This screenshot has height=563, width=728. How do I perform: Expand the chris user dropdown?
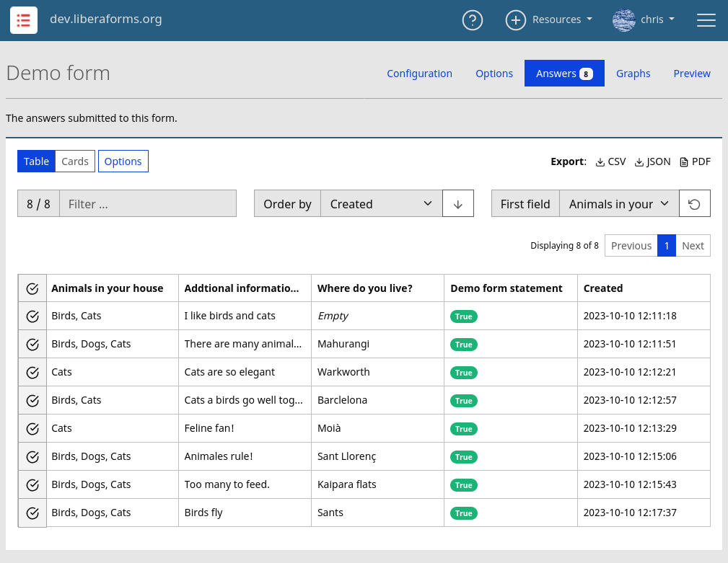click(x=657, y=20)
